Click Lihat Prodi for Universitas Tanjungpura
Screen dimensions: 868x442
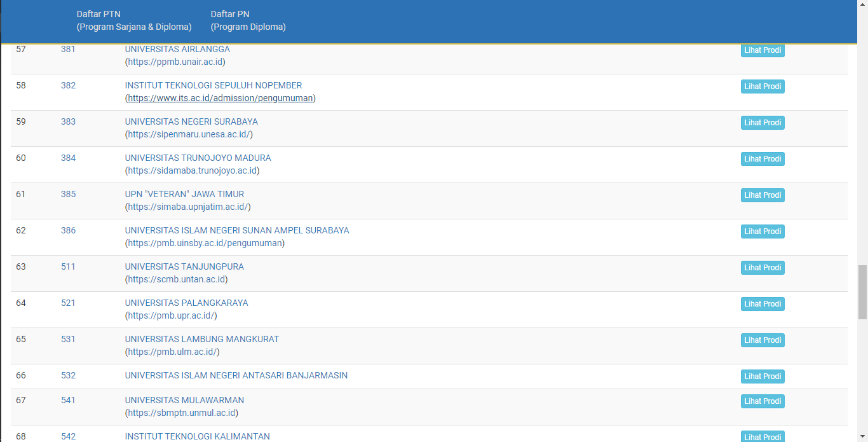tap(763, 268)
